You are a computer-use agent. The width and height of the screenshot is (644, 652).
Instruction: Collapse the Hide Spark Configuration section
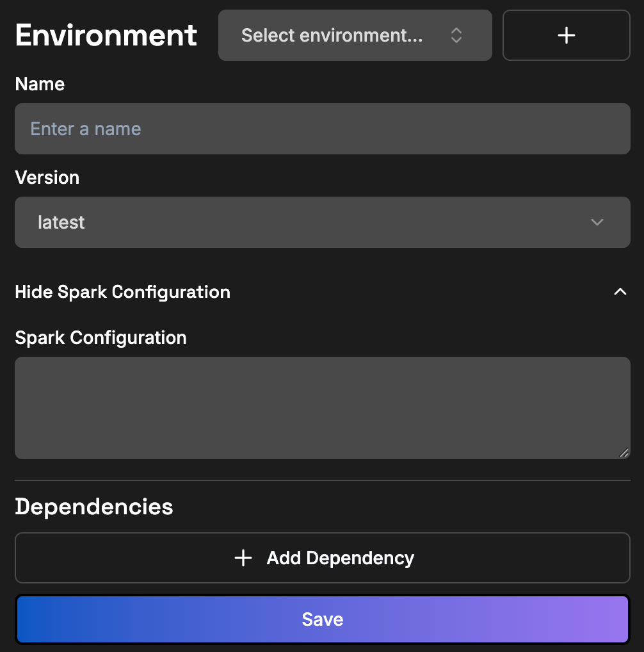pyautogui.click(x=323, y=292)
